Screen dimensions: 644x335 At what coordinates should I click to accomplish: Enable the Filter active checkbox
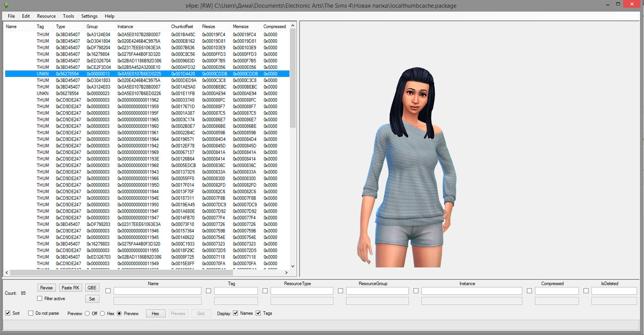[x=40, y=299]
